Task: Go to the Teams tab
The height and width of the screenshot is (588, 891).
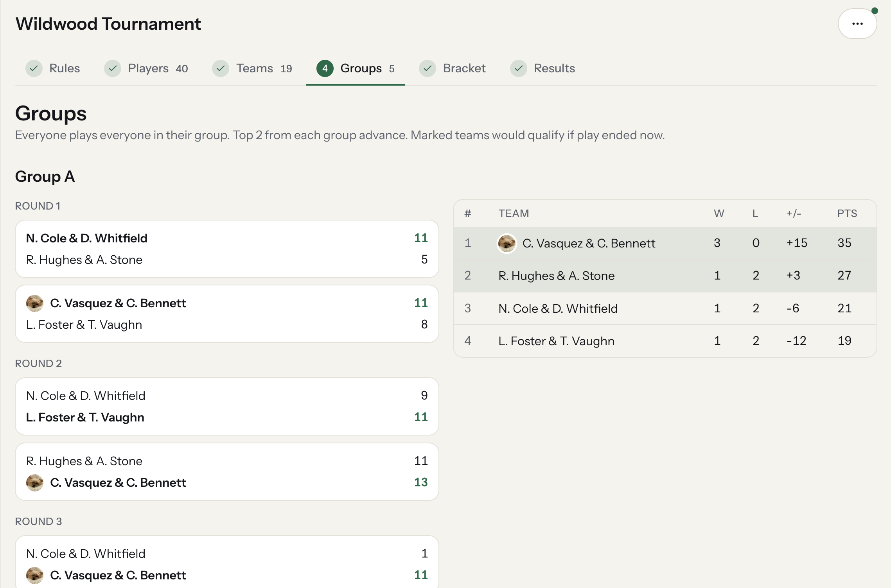Action: pos(252,68)
